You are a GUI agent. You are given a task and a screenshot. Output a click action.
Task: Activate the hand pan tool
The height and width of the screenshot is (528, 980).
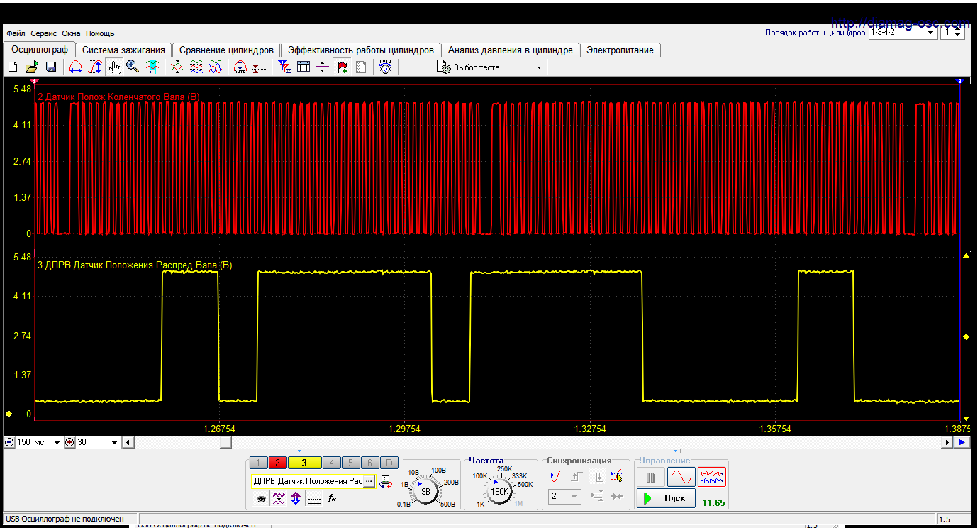(115, 67)
